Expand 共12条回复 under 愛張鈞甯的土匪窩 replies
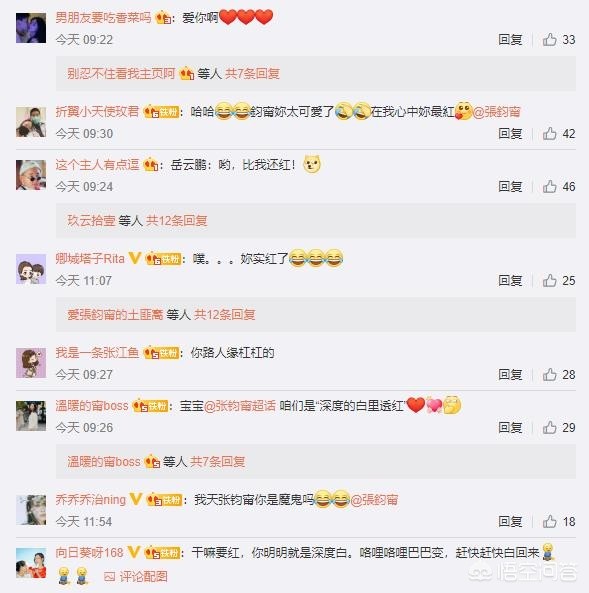 225,314
